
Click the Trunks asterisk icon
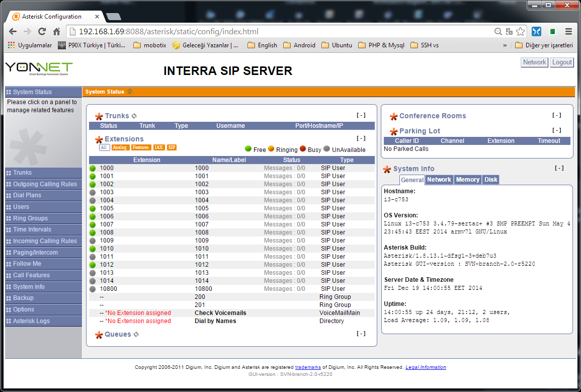99,116
